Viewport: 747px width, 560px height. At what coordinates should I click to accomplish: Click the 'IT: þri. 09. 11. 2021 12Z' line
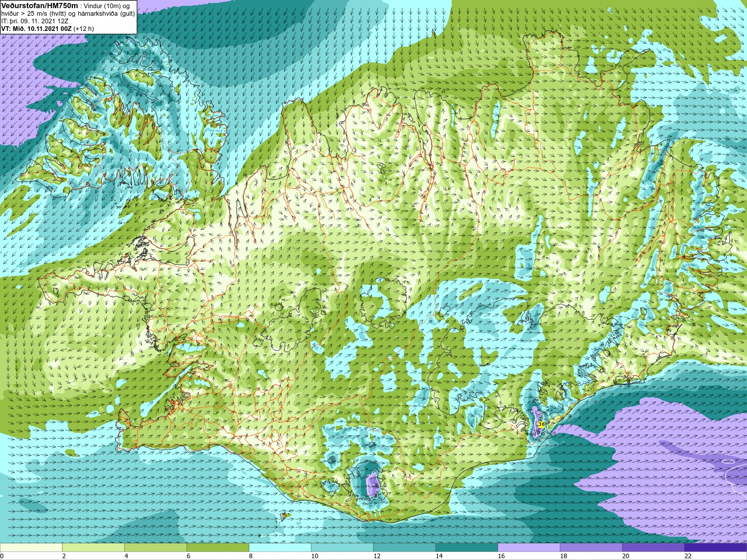click(35, 20)
